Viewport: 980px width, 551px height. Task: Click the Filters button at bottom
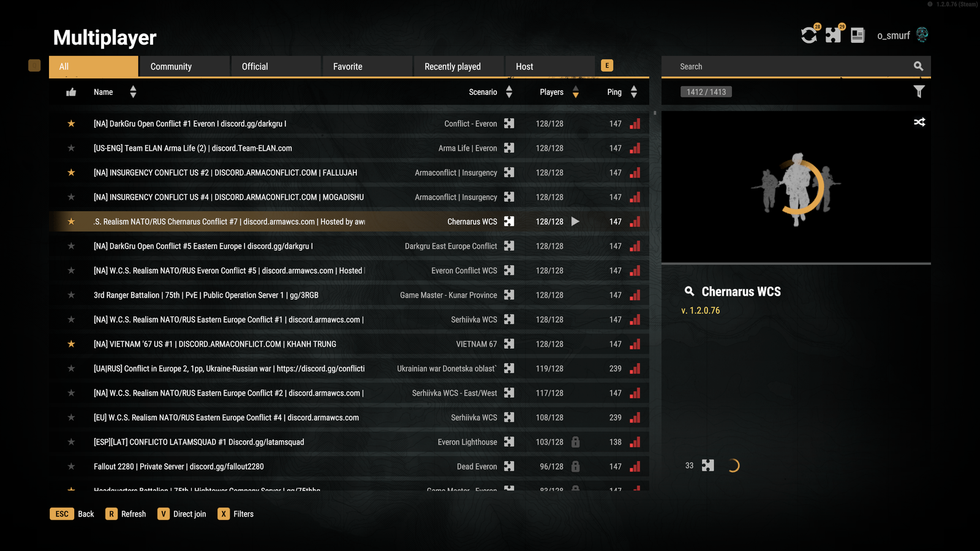(x=236, y=514)
